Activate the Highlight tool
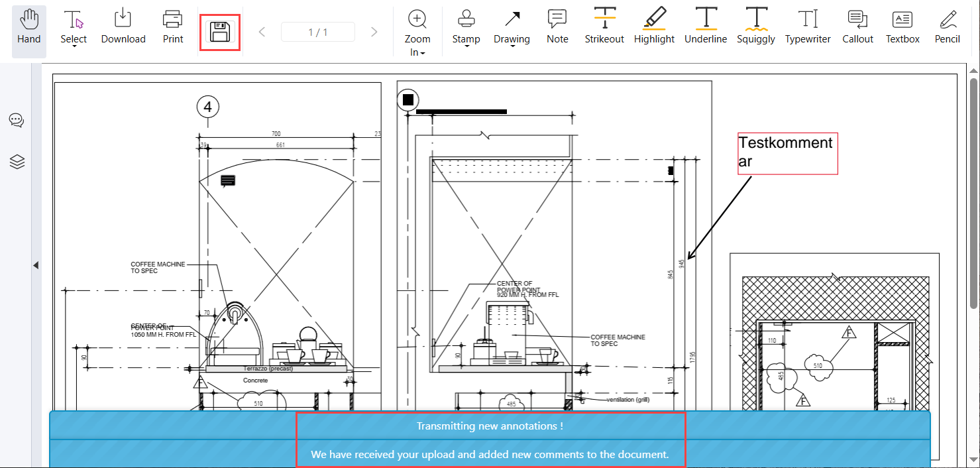The image size is (980, 468). [654, 28]
